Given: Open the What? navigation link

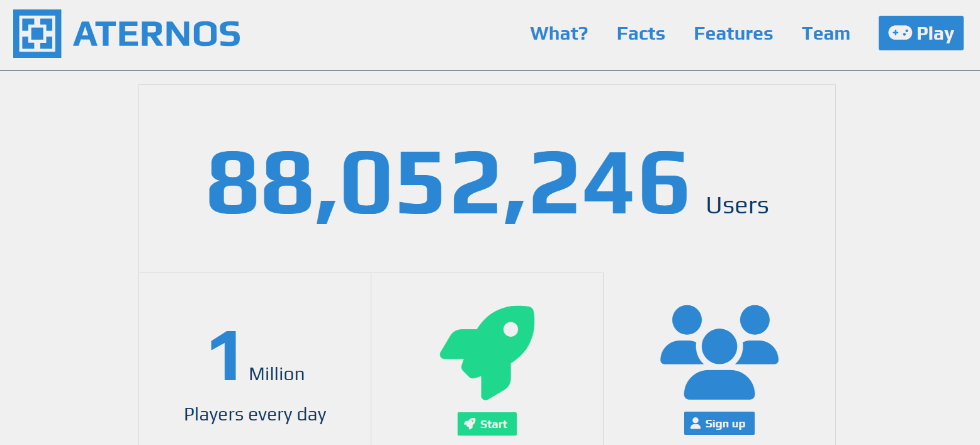Looking at the screenshot, I should [559, 33].
